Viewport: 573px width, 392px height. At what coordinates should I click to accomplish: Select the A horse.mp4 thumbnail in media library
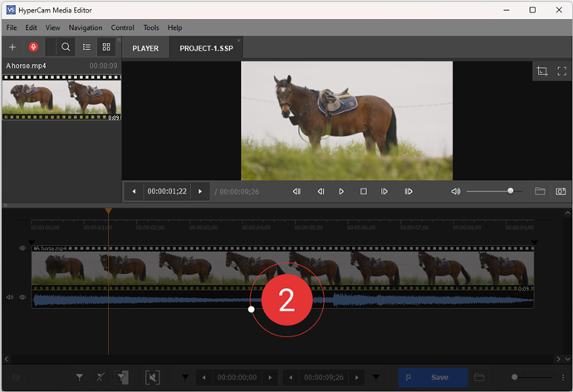coord(61,97)
